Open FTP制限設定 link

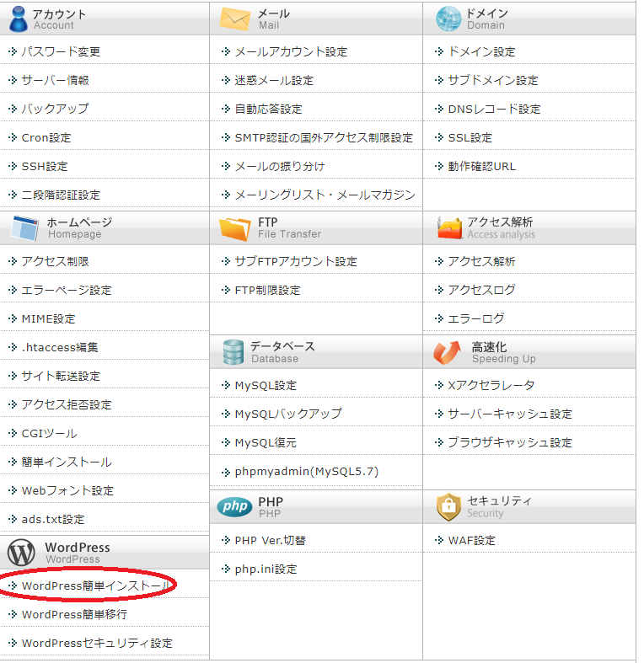point(268,290)
